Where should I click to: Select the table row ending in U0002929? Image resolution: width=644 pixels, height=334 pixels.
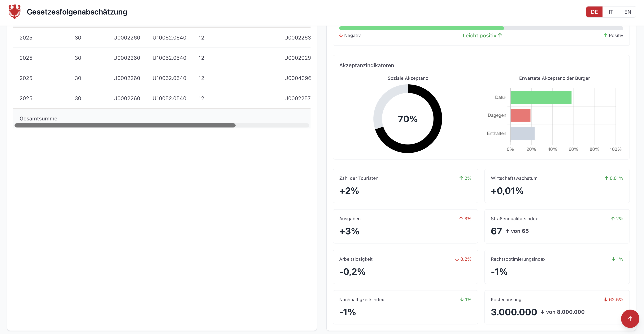pyautogui.click(x=162, y=58)
